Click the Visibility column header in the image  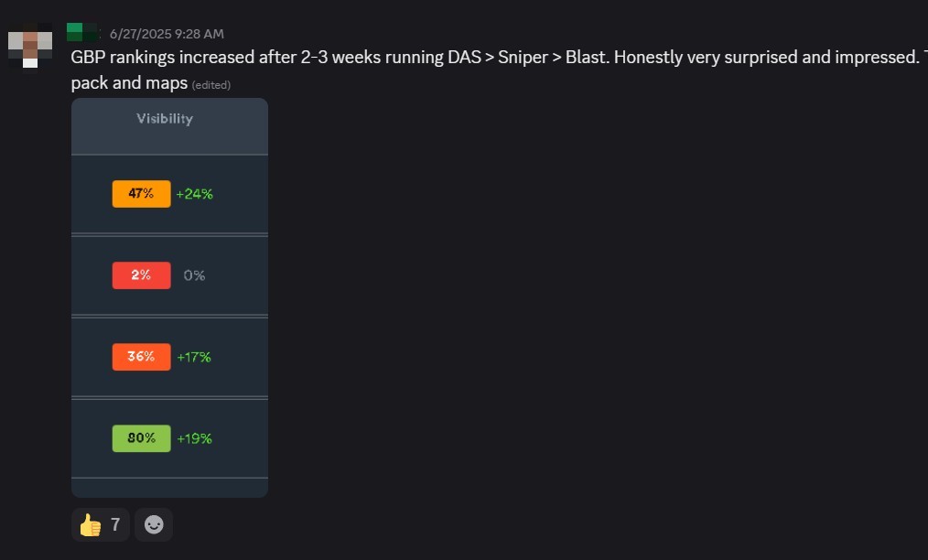(x=165, y=118)
